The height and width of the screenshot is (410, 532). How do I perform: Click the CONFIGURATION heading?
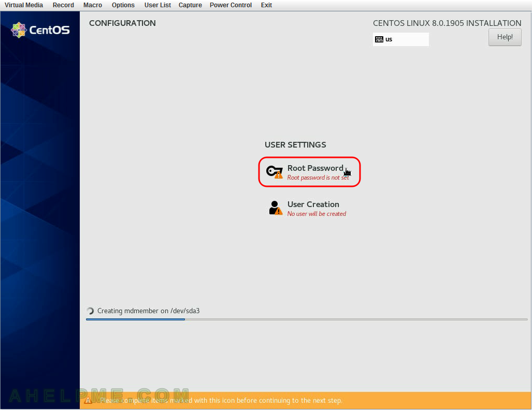click(x=122, y=23)
